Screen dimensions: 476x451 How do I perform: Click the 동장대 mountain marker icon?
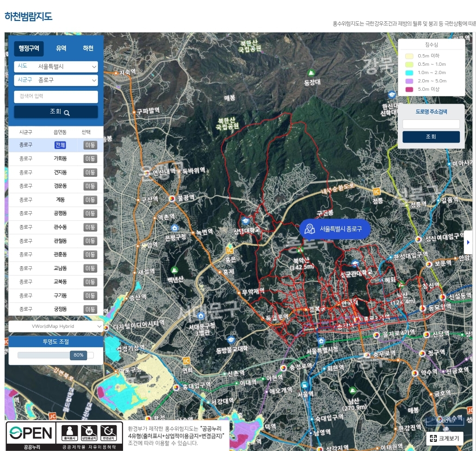pyautogui.click(x=312, y=73)
